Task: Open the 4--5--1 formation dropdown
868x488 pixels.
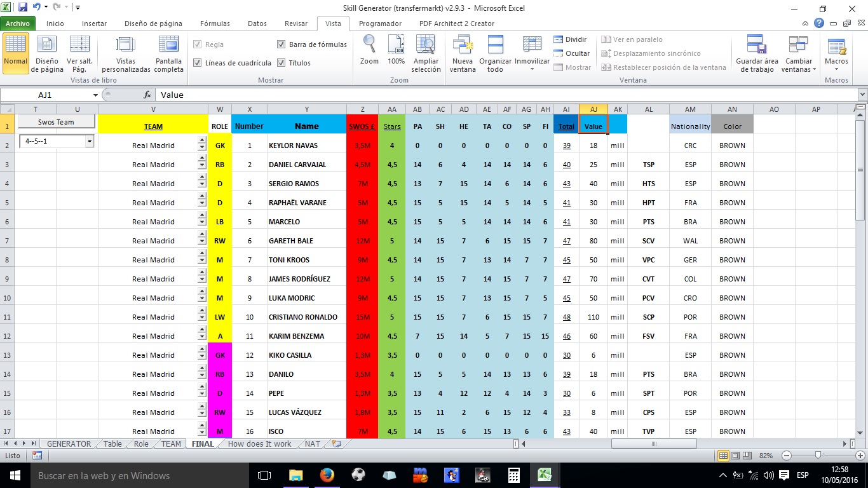Action: pyautogui.click(x=90, y=141)
